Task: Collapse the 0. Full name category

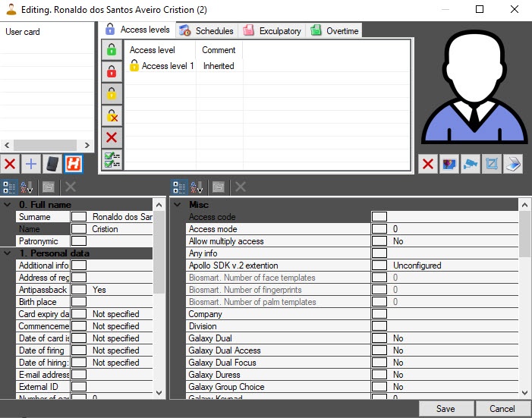Action: pos(8,205)
